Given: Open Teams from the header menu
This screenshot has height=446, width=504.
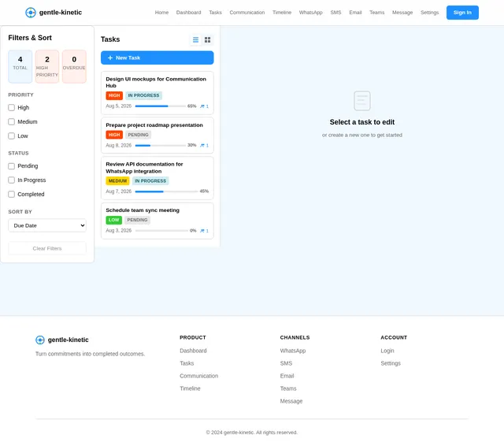Looking at the screenshot, I should click(x=377, y=13).
